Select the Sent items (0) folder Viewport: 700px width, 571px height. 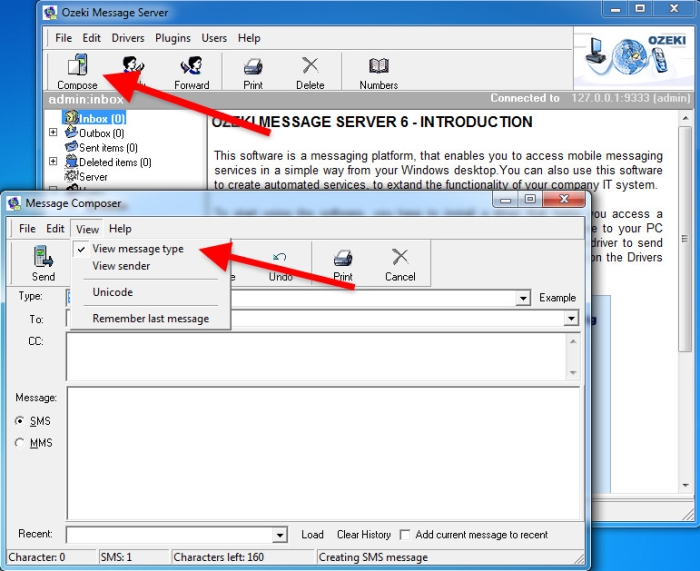tap(101, 147)
